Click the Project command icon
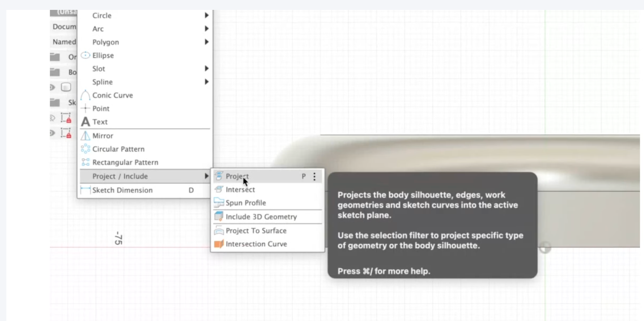 pos(219,176)
